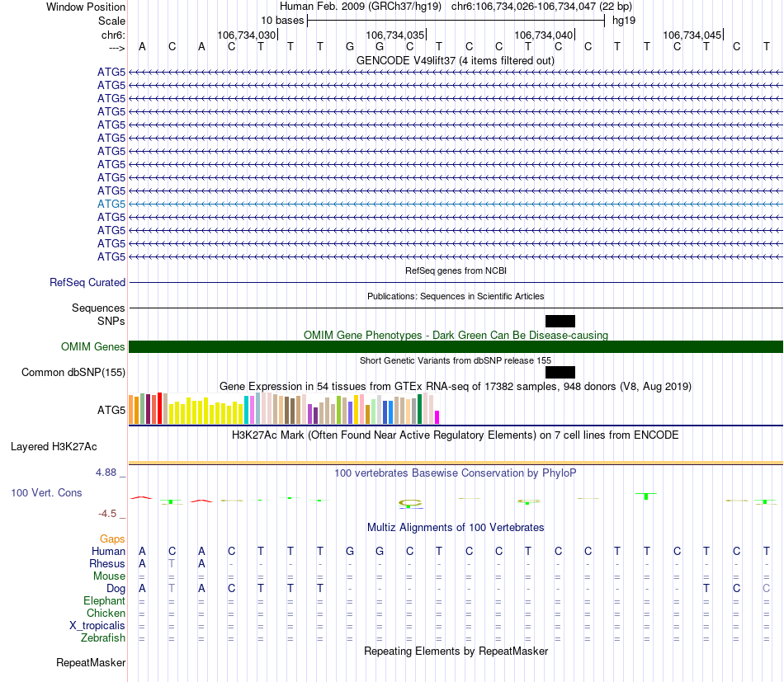Click 'RefSeq genes from NCBI' track title

(x=456, y=270)
